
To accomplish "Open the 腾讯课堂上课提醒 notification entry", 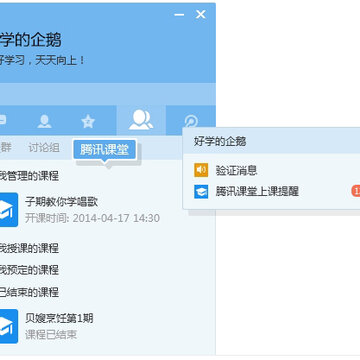I will point(257,192).
